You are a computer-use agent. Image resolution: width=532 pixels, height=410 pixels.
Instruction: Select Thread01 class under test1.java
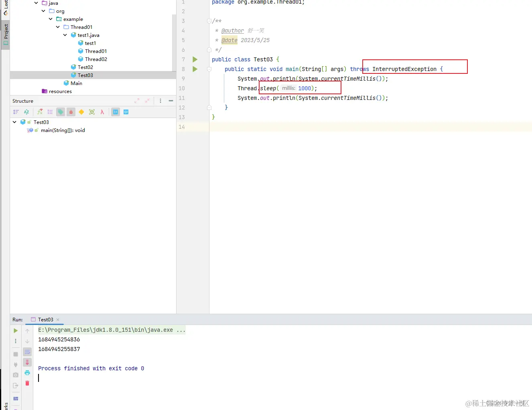pyautogui.click(x=96, y=51)
